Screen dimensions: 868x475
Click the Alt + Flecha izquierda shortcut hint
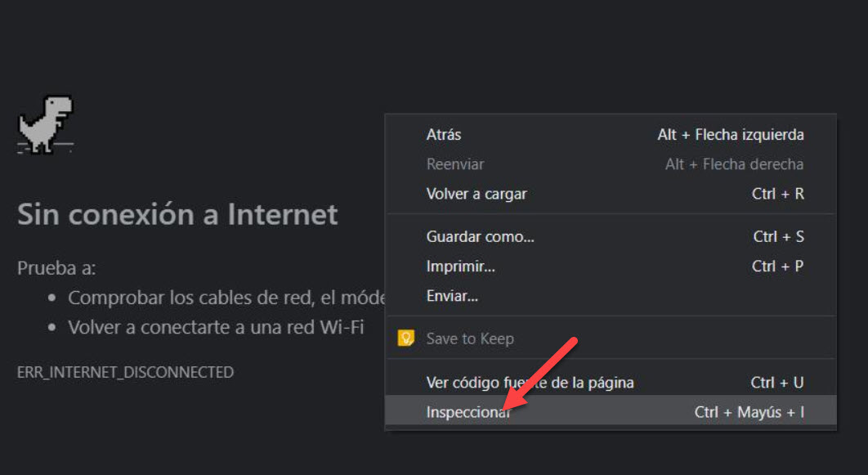(x=730, y=135)
